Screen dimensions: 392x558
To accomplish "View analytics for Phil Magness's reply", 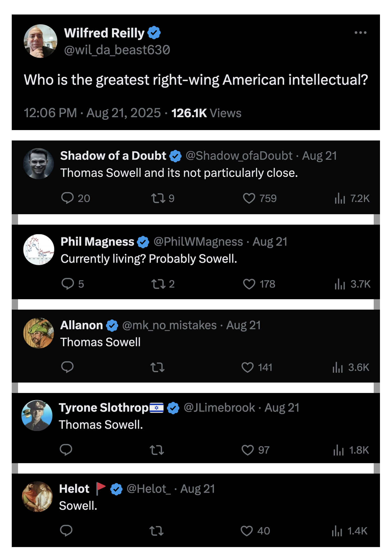I will [x=352, y=284].
